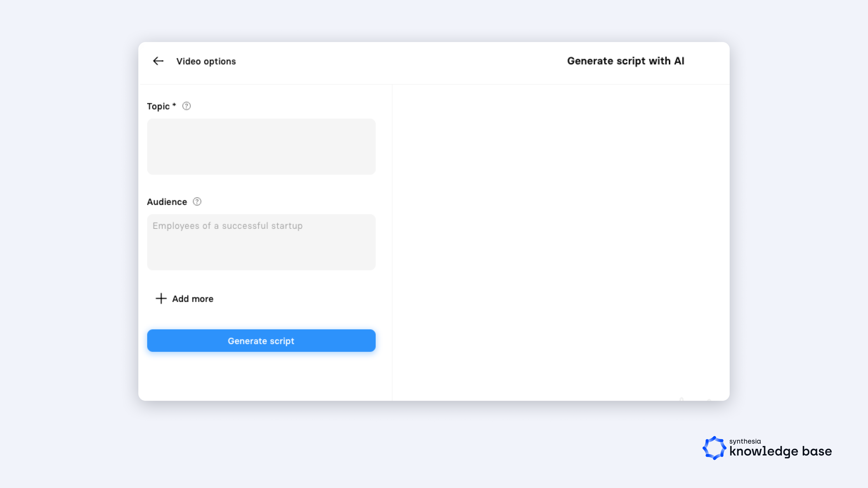Click the small synthesia brand text

tap(745, 441)
